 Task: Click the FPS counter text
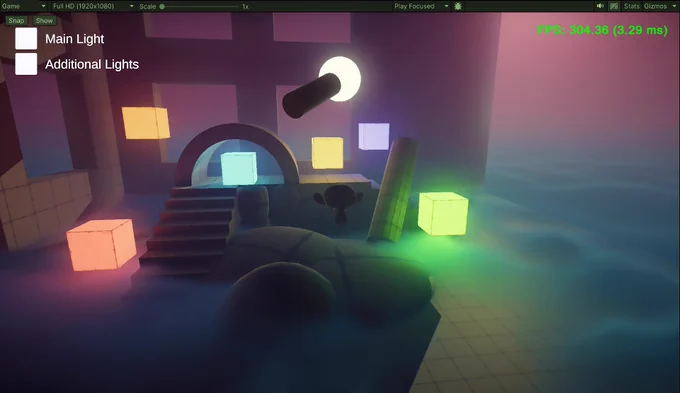coord(602,30)
